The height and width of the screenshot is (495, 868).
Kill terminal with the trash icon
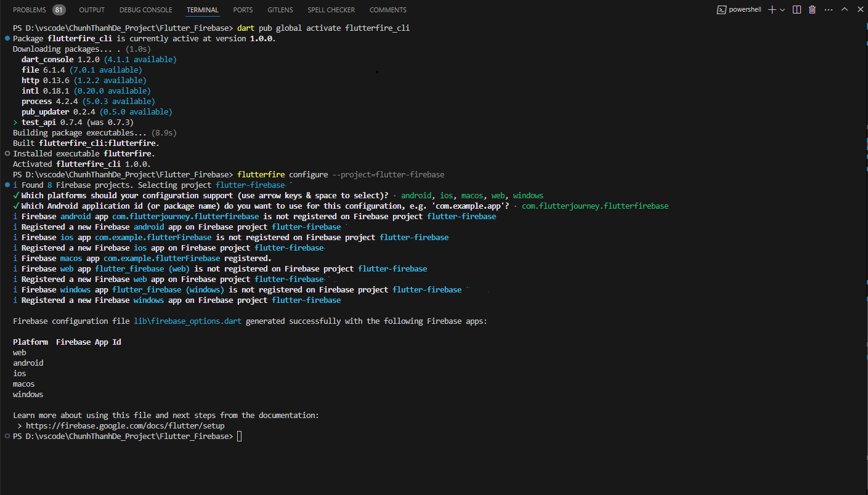click(812, 10)
